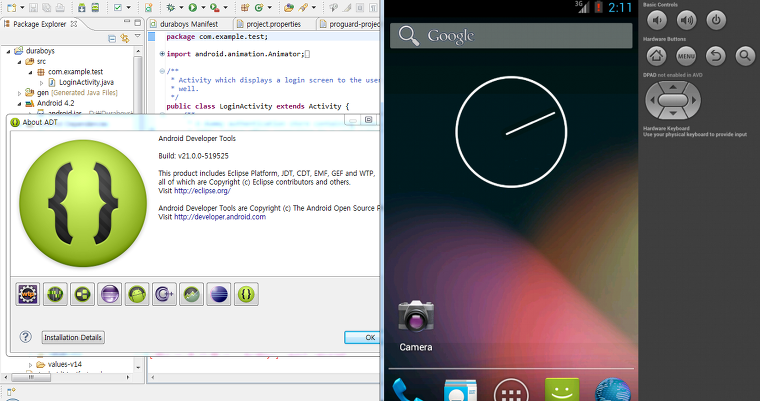The width and height of the screenshot is (760, 401).
Task: Click the emulator hardware Search button
Action: [745, 56]
